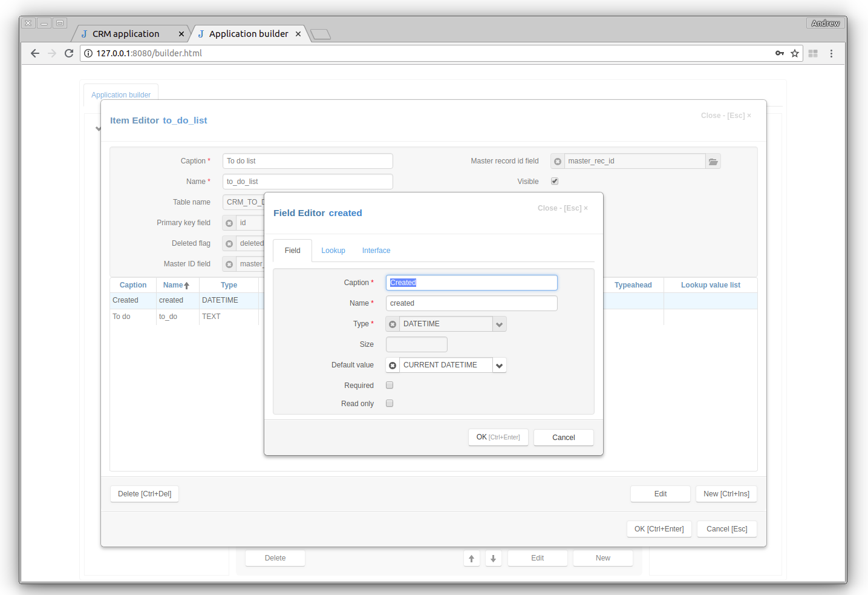
Task: Click the Typeahead column header
Action: (x=633, y=285)
